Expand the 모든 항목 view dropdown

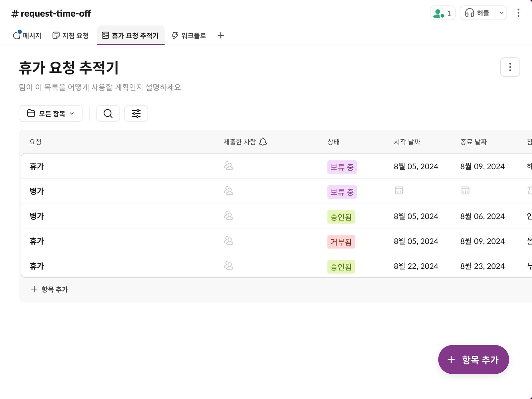pos(51,113)
